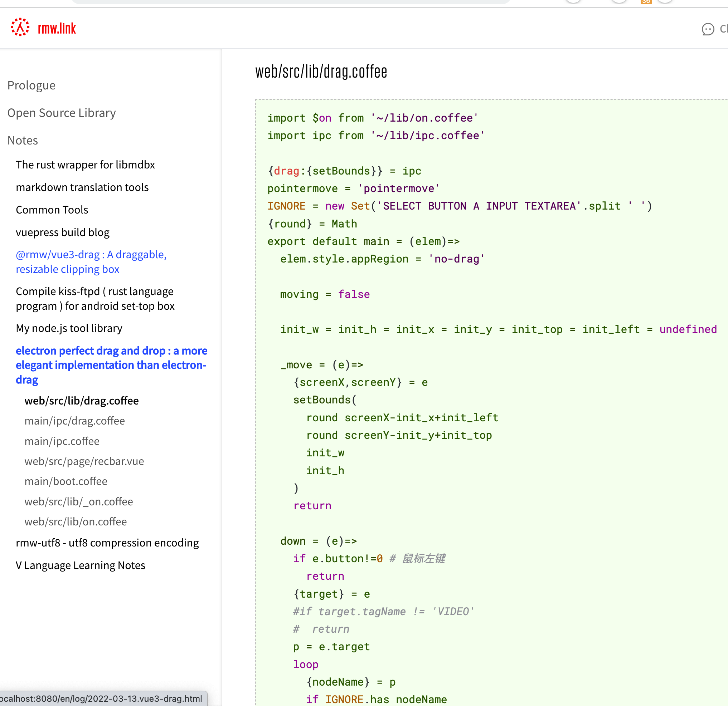Jump to main/ipc.coffee heading
The width and height of the screenshot is (728, 706).
(62, 441)
